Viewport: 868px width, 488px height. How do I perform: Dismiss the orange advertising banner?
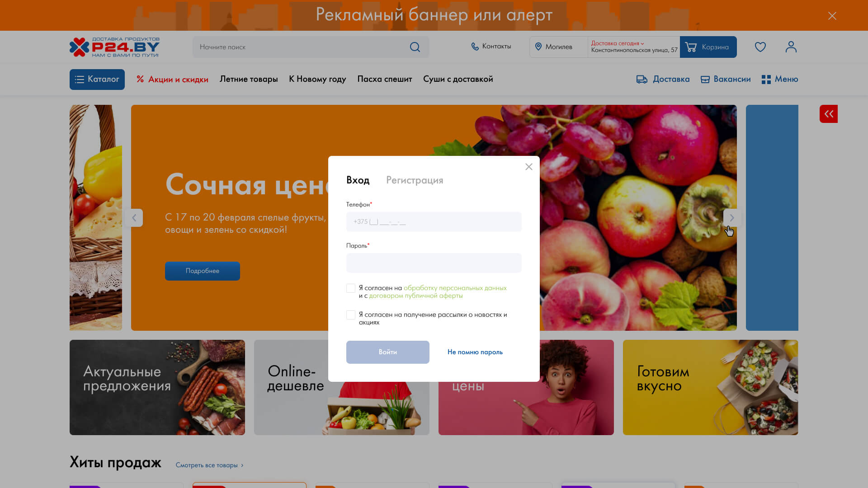pos(832,16)
